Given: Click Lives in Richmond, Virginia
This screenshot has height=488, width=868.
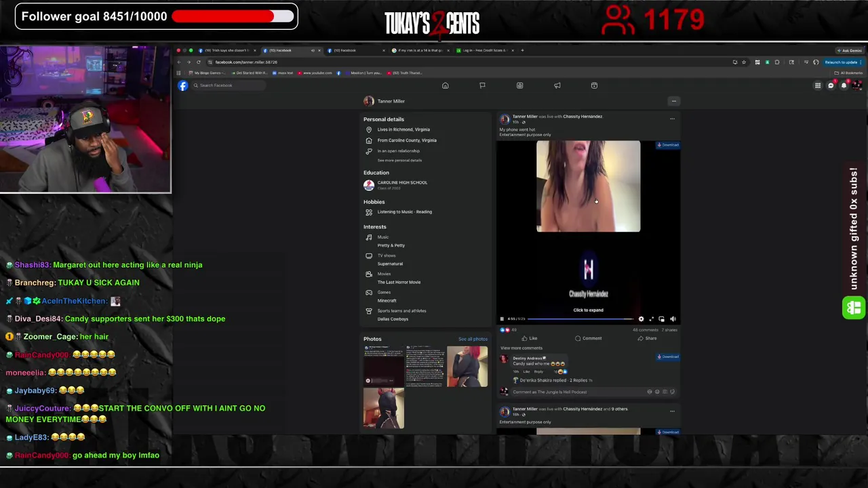Looking at the screenshot, I should (403, 129).
